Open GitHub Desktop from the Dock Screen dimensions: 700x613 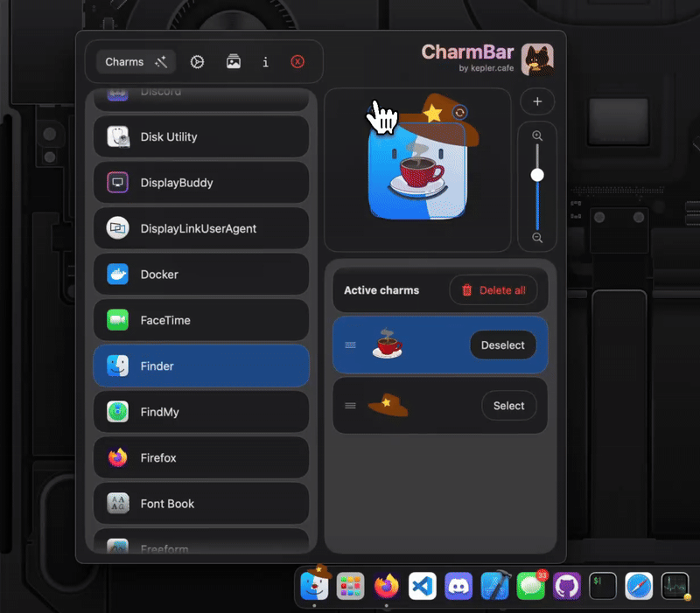tap(567, 586)
